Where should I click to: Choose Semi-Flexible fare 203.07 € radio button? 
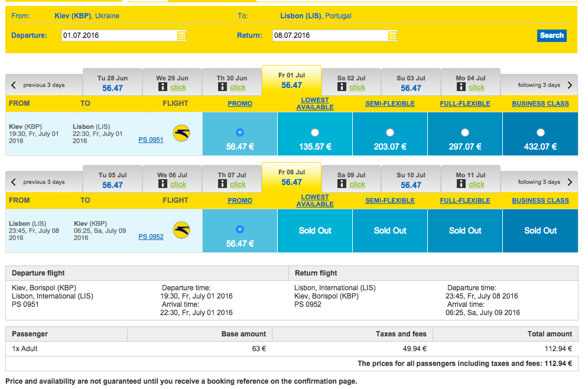point(390,132)
